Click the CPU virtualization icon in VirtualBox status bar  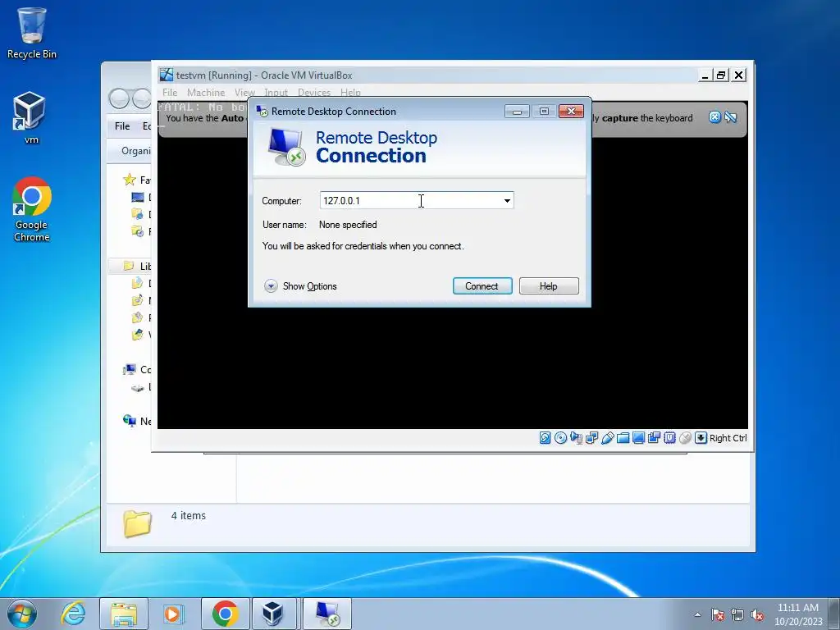tap(669, 438)
